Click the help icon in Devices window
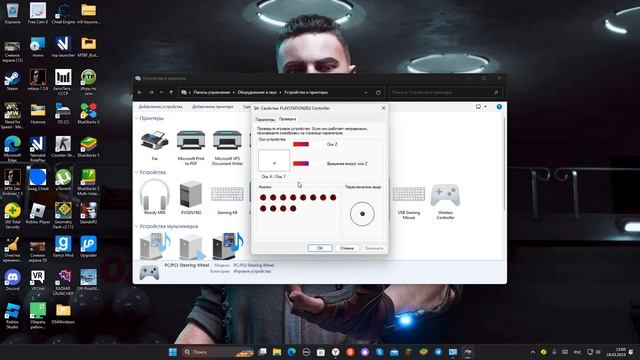This screenshot has width=640, height=360. (499, 107)
